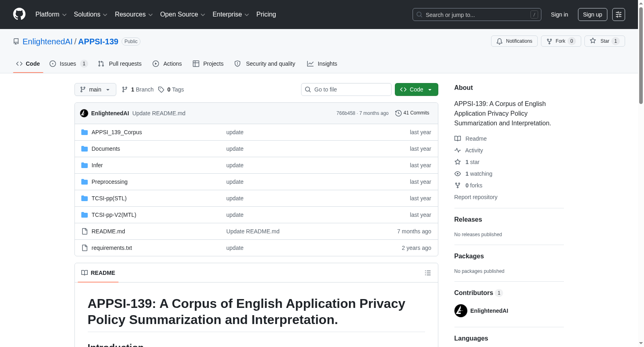Click the README.md file icon

pos(85,231)
